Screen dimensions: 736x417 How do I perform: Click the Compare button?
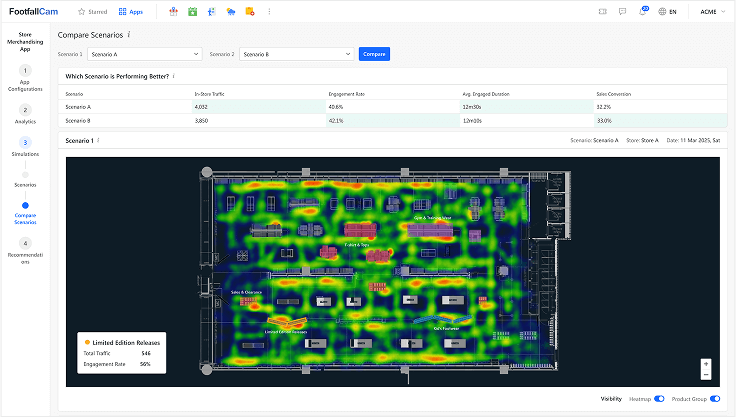click(374, 54)
